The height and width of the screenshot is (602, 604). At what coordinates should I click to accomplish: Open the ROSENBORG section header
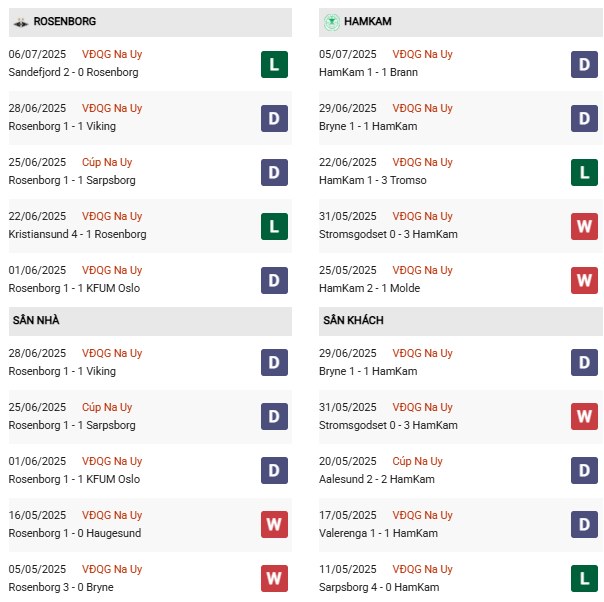65,21
